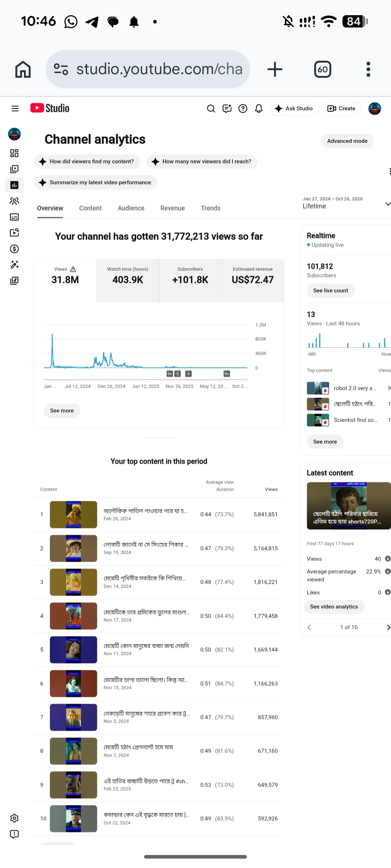
Task: Go to next latest content item
Action: pos(388,627)
